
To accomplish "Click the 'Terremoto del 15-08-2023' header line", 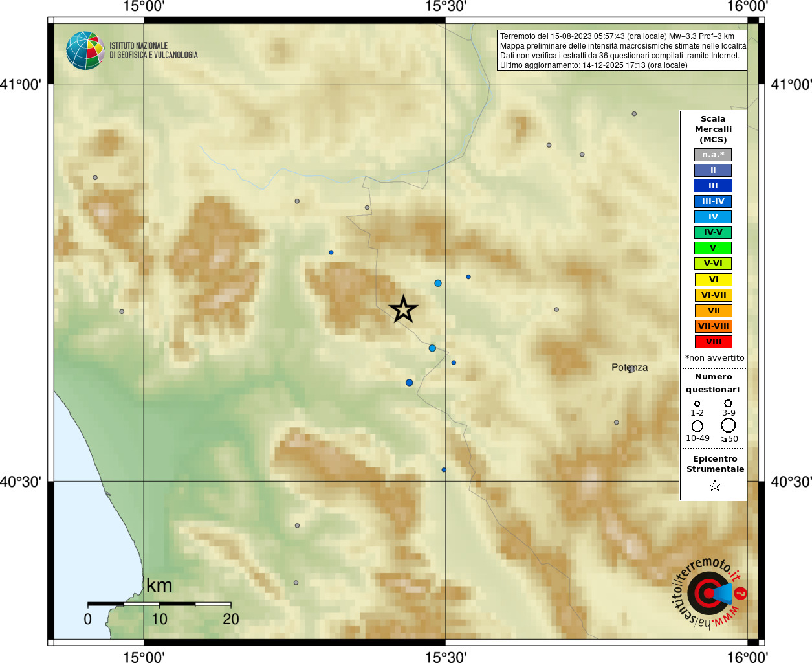I will click(x=617, y=36).
